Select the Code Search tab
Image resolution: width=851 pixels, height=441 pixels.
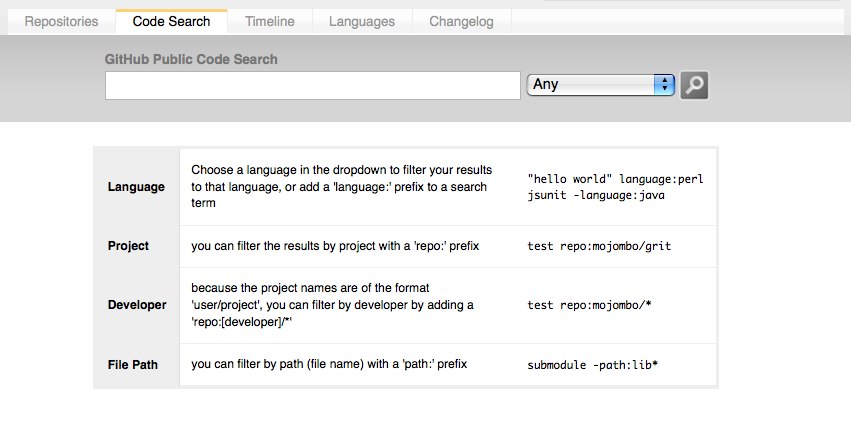171,21
